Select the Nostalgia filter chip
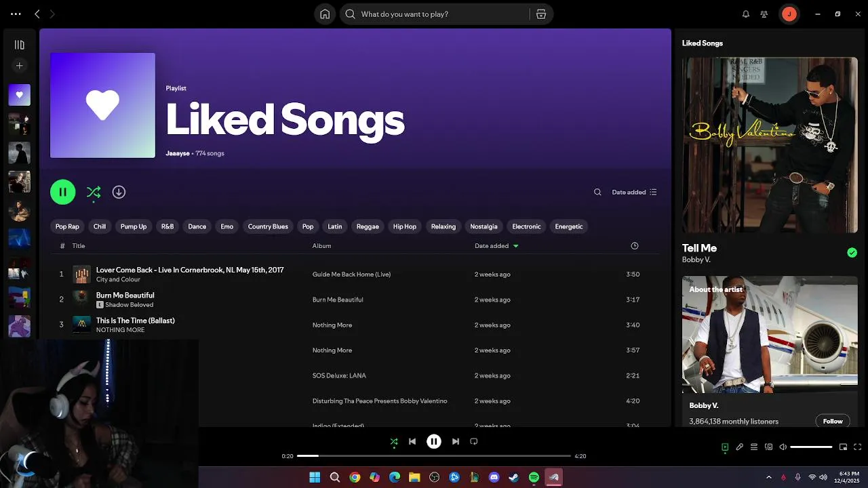 point(484,226)
